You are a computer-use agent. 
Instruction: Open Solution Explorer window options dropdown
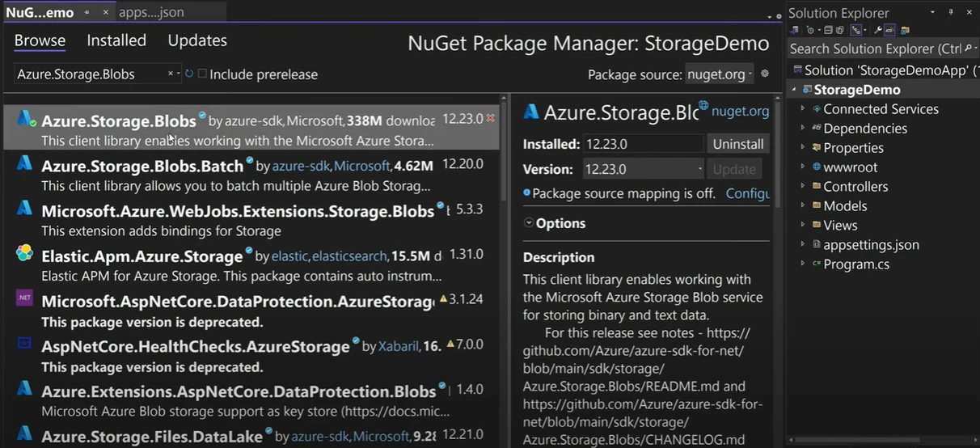(x=932, y=12)
